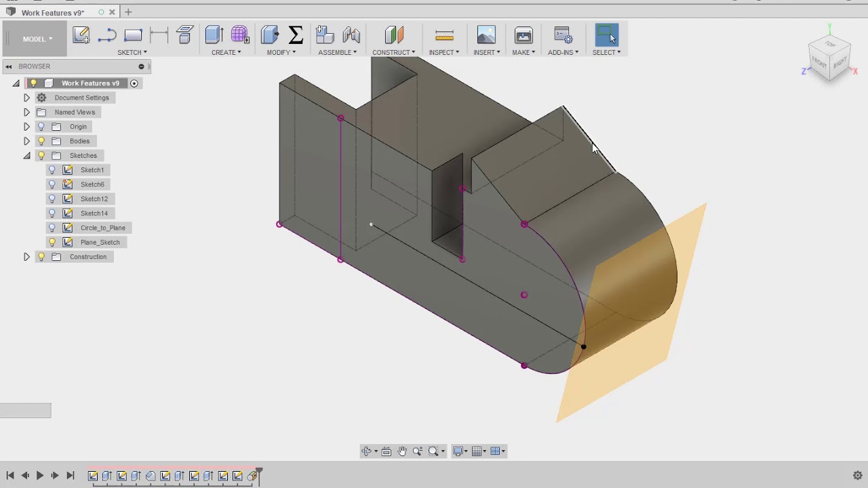Activate the Orbit navigation icon
This screenshot has height=488, width=868.
[366, 451]
